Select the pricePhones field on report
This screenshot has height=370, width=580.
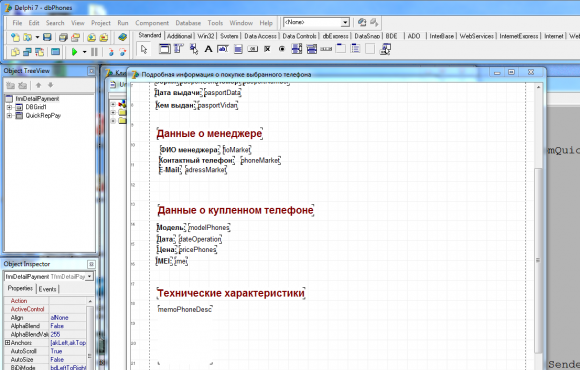198,250
